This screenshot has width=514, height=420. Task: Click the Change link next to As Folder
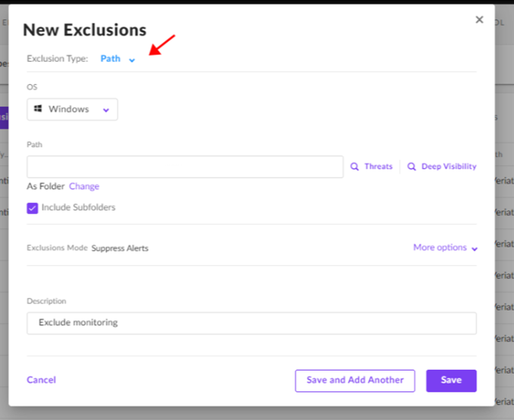[84, 186]
